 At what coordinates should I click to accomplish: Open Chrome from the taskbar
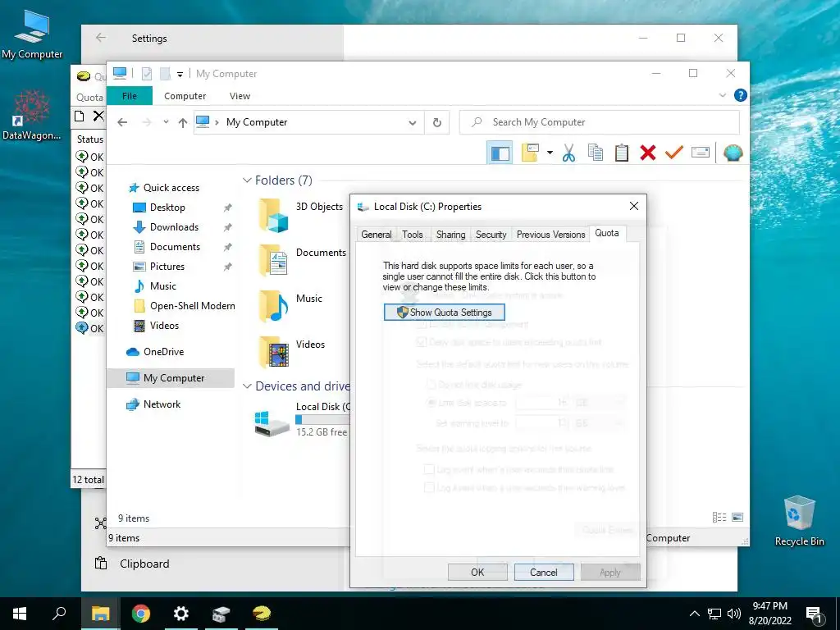[x=141, y=614]
